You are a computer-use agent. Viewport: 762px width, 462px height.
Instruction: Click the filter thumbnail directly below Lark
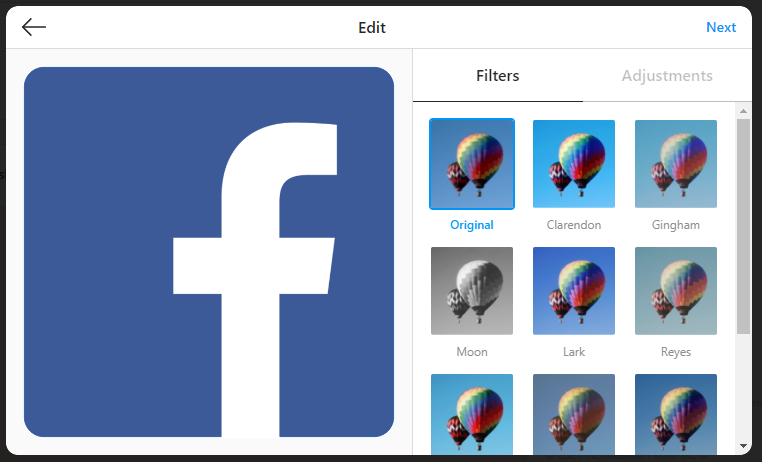pyautogui.click(x=574, y=414)
